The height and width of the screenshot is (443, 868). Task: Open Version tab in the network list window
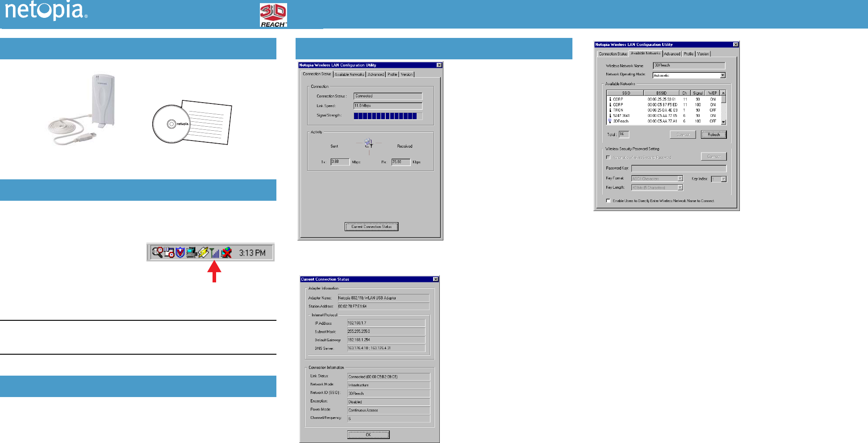(x=703, y=54)
